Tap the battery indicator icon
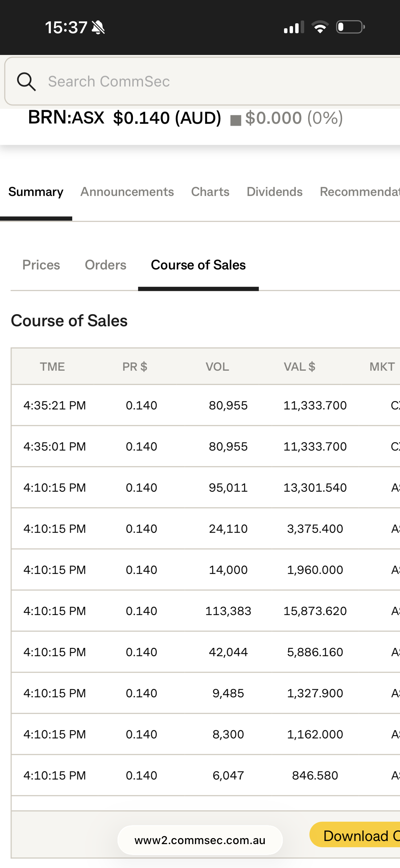The height and width of the screenshot is (868, 400). (350, 27)
